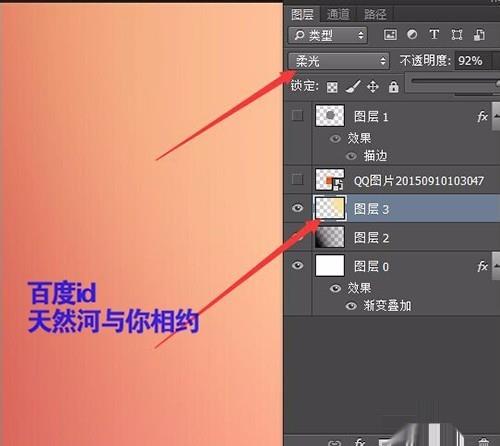Click the 不透明度 92% value field
The height and width of the screenshot is (446, 500).
pyautogui.click(x=473, y=61)
